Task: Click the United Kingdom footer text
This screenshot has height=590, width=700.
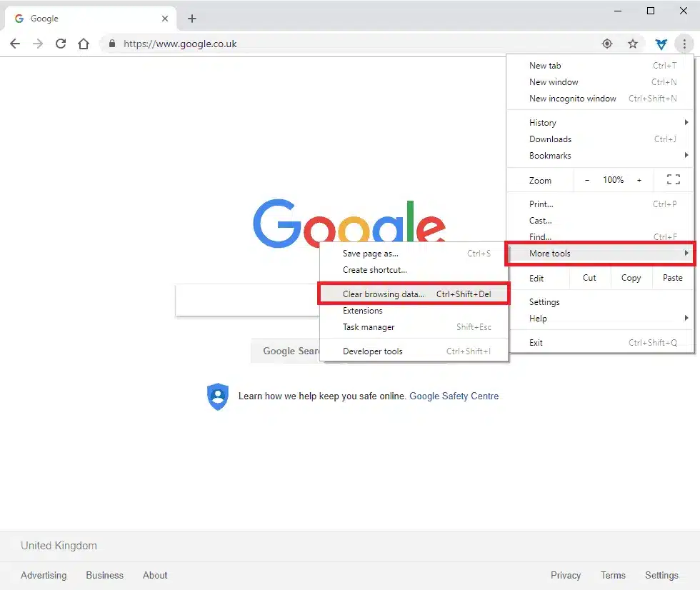Action: (x=59, y=546)
